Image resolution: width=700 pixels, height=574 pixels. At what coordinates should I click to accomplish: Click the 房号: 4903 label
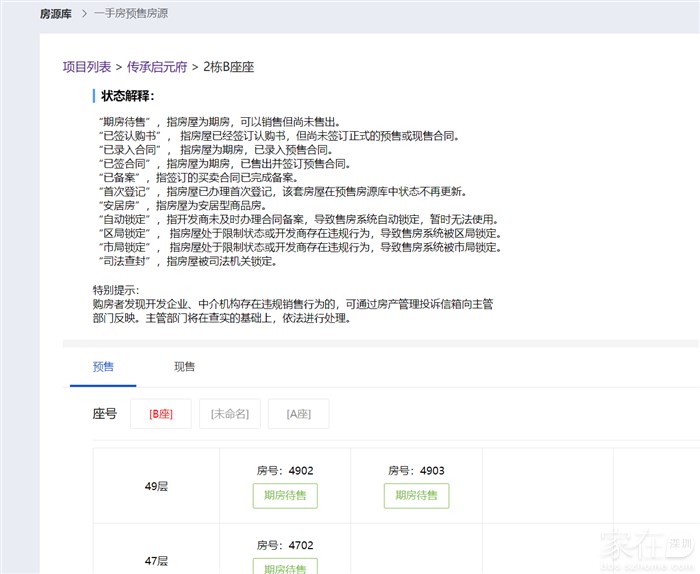click(416, 470)
